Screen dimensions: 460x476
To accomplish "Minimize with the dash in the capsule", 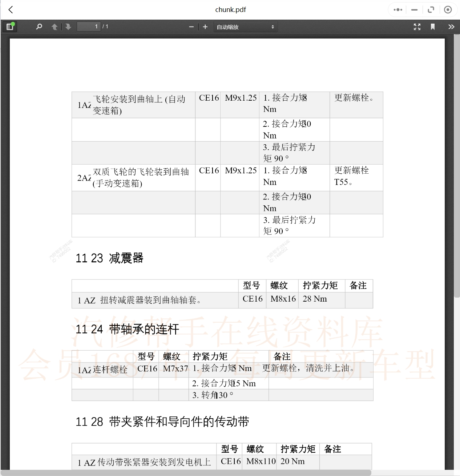I will pos(414,10).
